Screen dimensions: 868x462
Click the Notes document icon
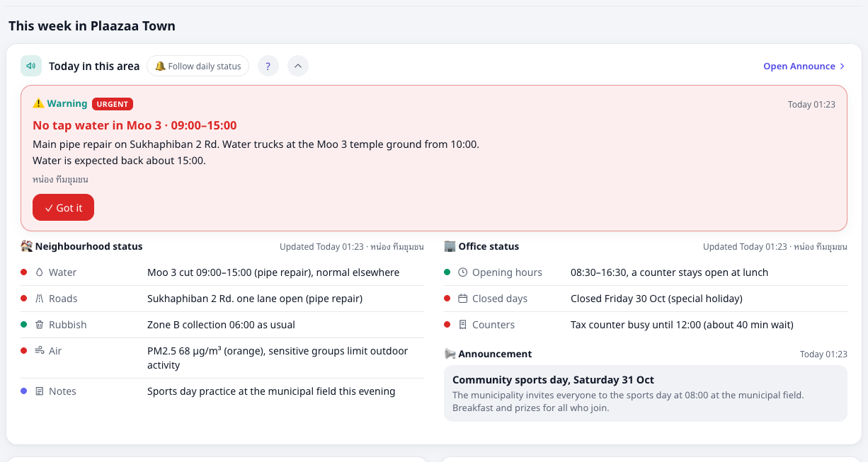pos(39,391)
